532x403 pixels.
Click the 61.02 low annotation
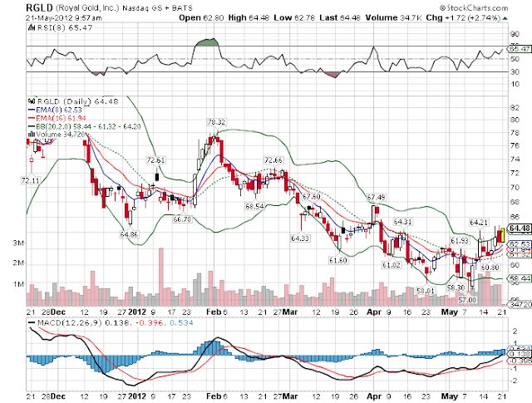(392, 265)
